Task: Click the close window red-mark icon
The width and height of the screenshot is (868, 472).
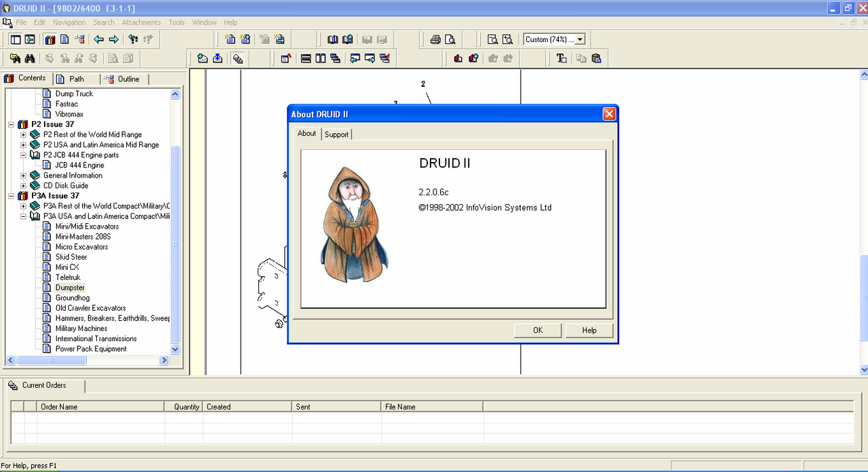Action: tap(385, 58)
